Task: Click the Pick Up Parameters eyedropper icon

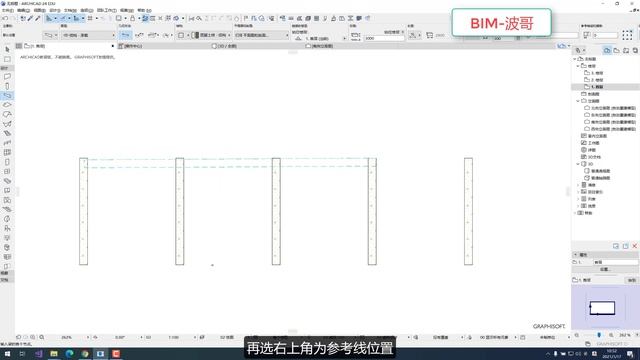Action: 30,18
